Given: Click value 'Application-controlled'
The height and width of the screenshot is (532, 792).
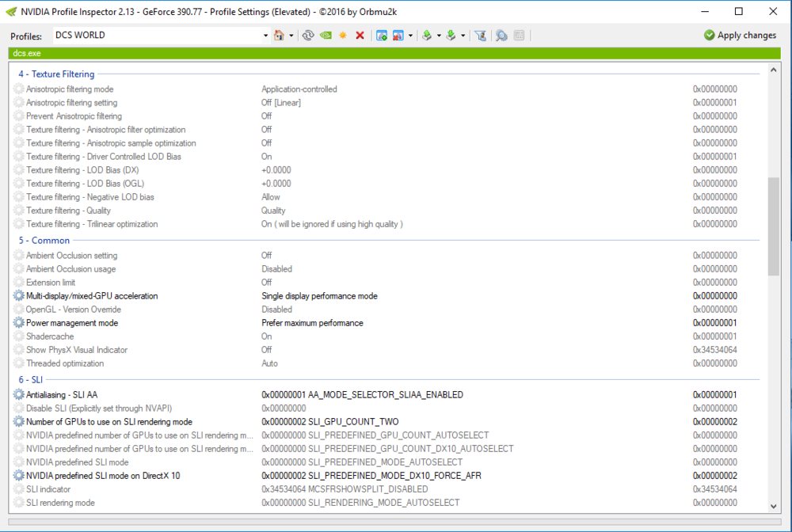Looking at the screenshot, I should pyautogui.click(x=299, y=89).
